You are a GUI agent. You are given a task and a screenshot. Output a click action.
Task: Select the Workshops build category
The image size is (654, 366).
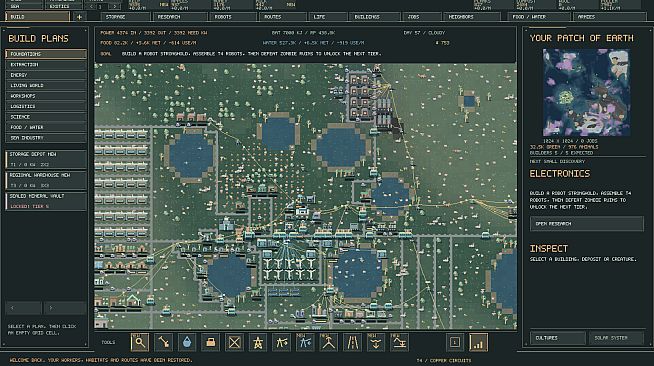tap(46, 96)
